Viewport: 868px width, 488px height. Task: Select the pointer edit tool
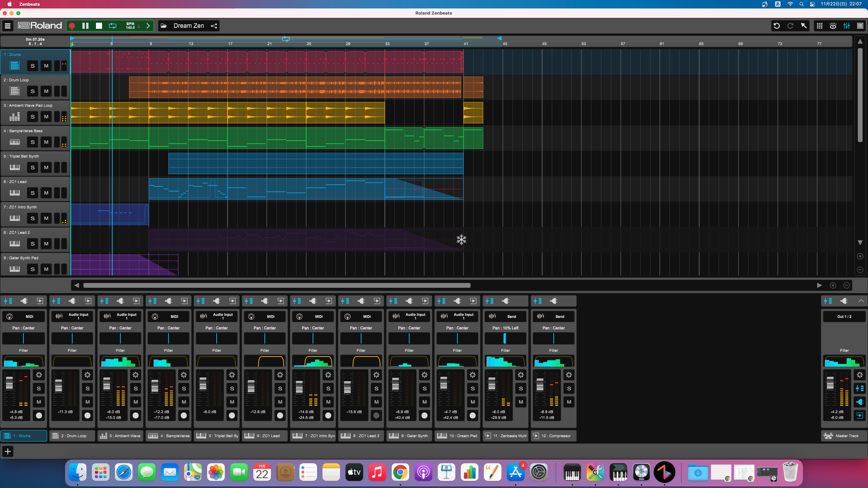click(x=804, y=26)
